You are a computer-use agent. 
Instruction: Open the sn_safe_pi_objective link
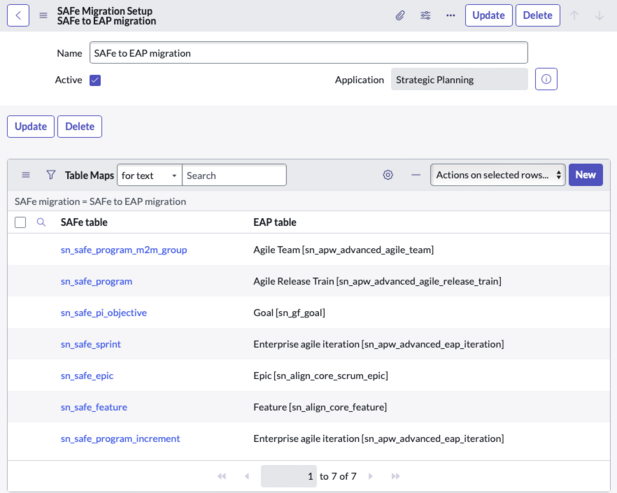coord(103,313)
